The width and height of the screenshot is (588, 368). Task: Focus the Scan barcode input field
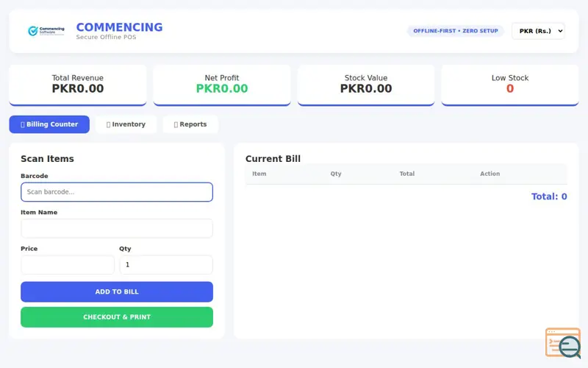point(117,192)
